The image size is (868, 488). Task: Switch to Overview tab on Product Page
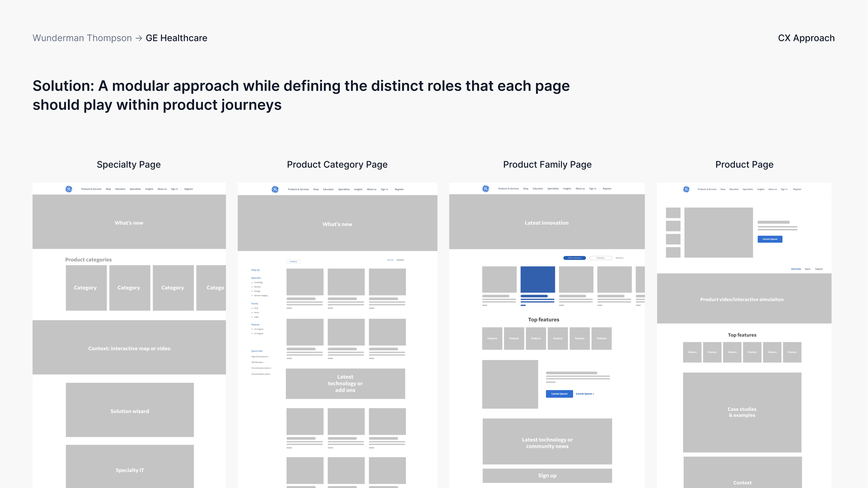(x=796, y=269)
